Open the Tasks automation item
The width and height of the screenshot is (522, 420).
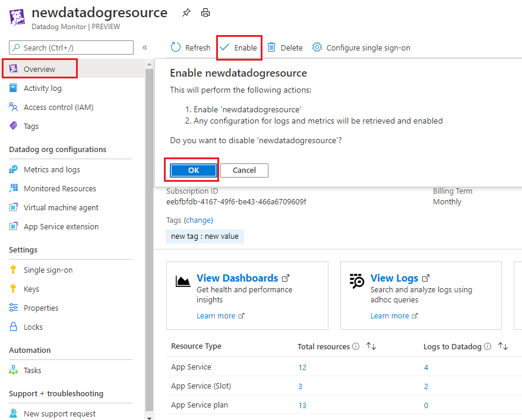(32, 370)
